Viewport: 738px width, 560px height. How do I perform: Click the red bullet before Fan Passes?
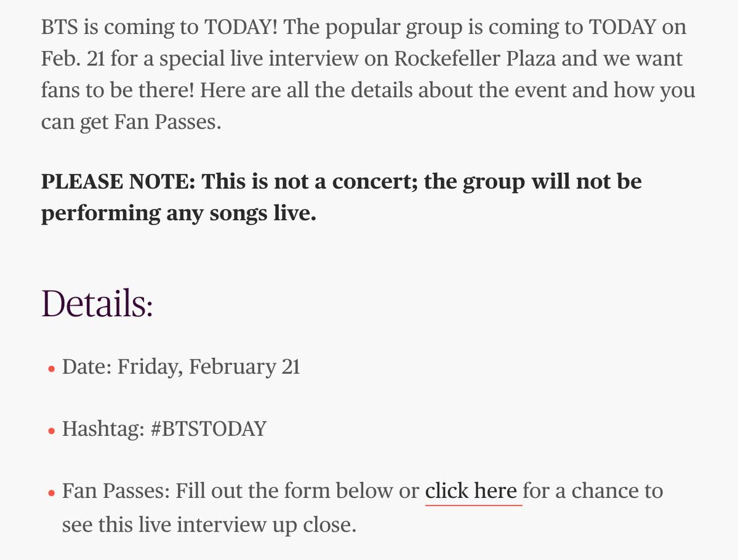[52, 493]
